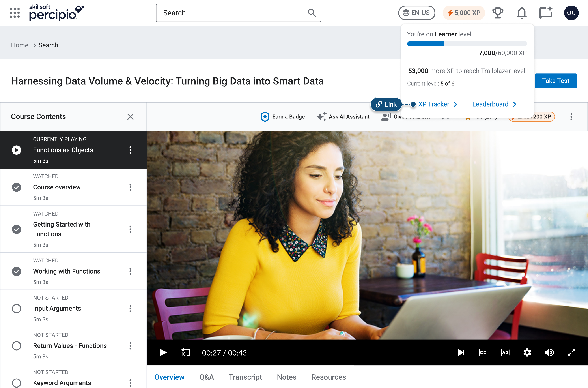Click Course overview watched checkmark
This screenshot has height=388, width=588.
[x=17, y=187]
